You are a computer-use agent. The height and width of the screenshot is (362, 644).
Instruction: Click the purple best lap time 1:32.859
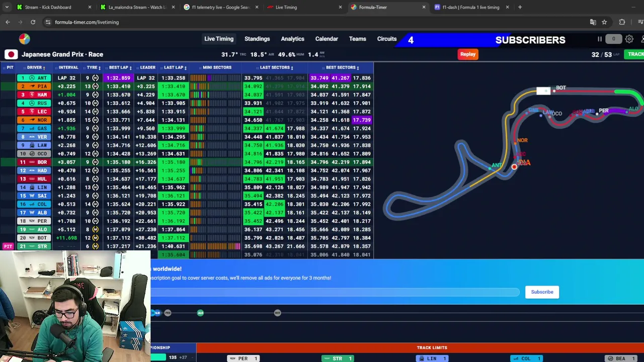pyautogui.click(x=119, y=78)
